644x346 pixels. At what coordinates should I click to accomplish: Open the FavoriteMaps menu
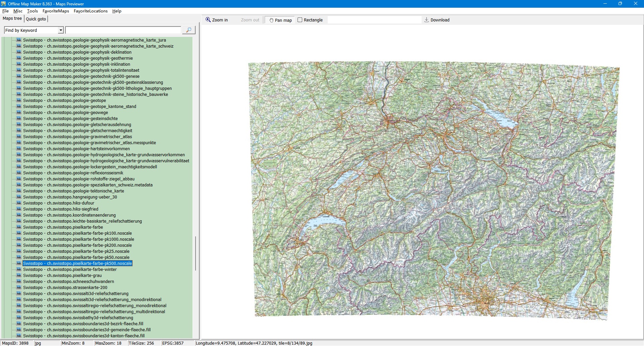click(56, 11)
